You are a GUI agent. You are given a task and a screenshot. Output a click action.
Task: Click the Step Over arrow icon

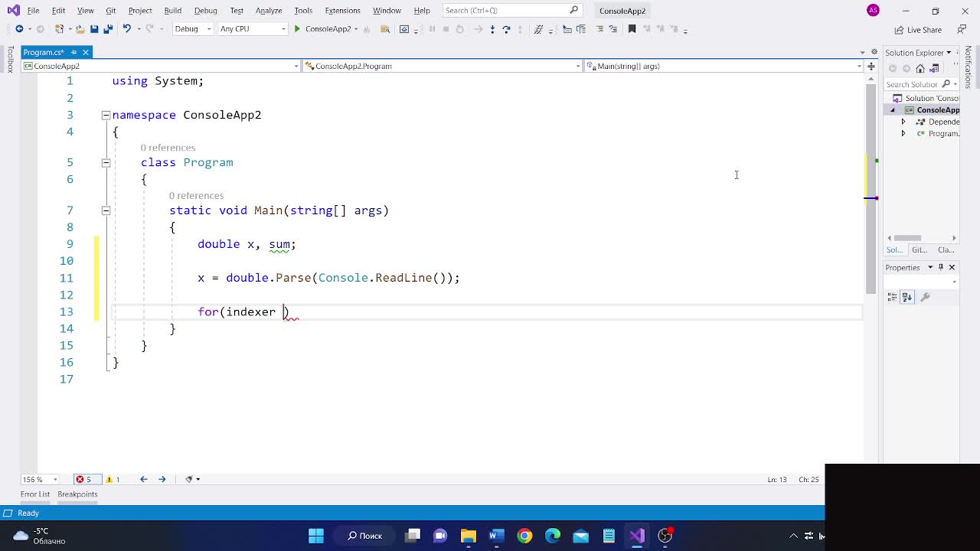click(506, 29)
